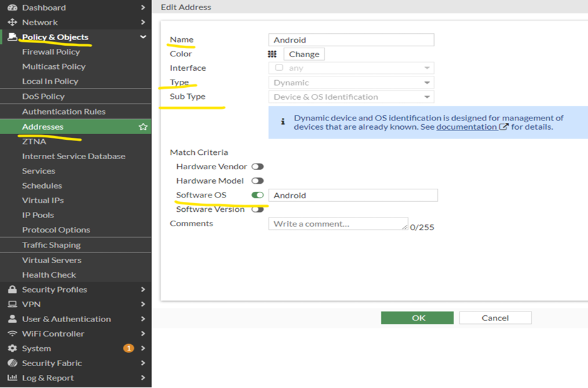Click the green OK button
Viewport: 588px width, 388px height.
coord(418,318)
